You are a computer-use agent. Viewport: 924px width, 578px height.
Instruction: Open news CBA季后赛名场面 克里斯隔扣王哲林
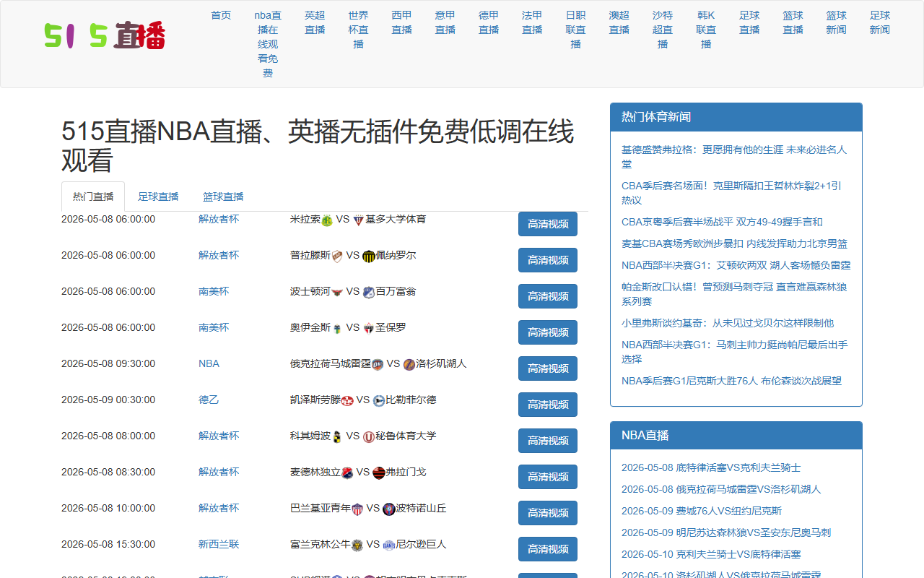(x=731, y=193)
